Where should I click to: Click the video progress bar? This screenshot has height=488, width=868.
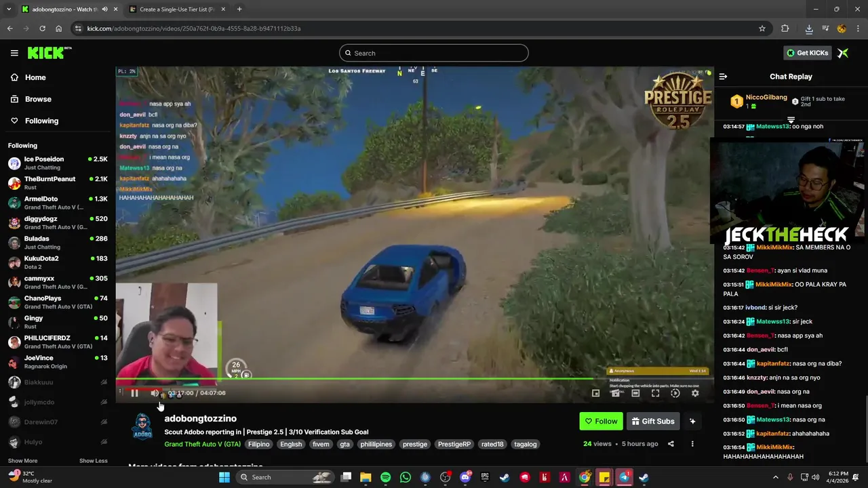click(414, 379)
